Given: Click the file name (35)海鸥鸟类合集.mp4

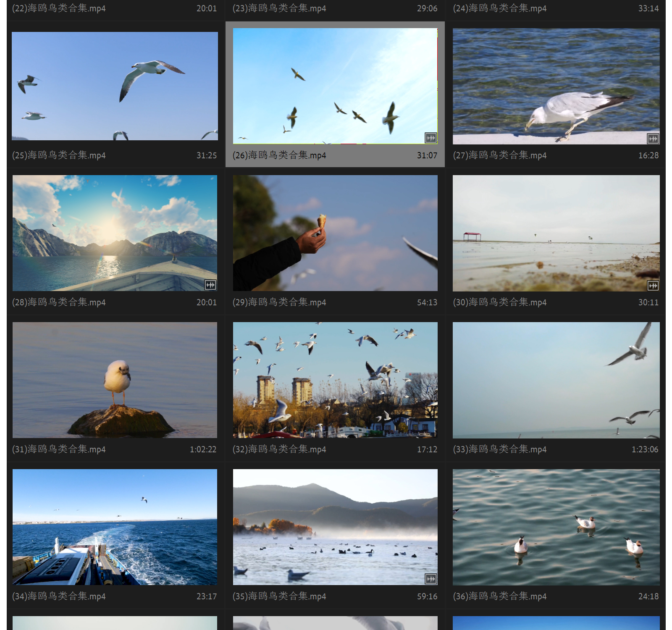Looking at the screenshot, I should click(x=279, y=596).
